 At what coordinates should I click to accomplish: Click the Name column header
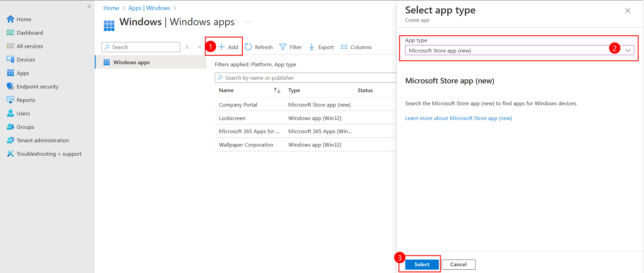tap(226, 90)
